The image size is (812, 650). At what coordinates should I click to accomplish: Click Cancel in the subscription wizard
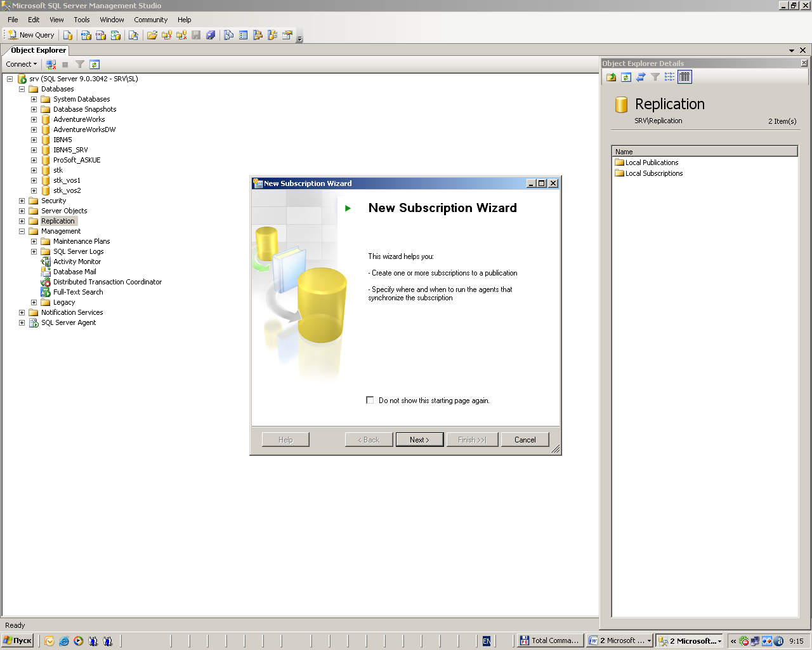coord(525,439)
